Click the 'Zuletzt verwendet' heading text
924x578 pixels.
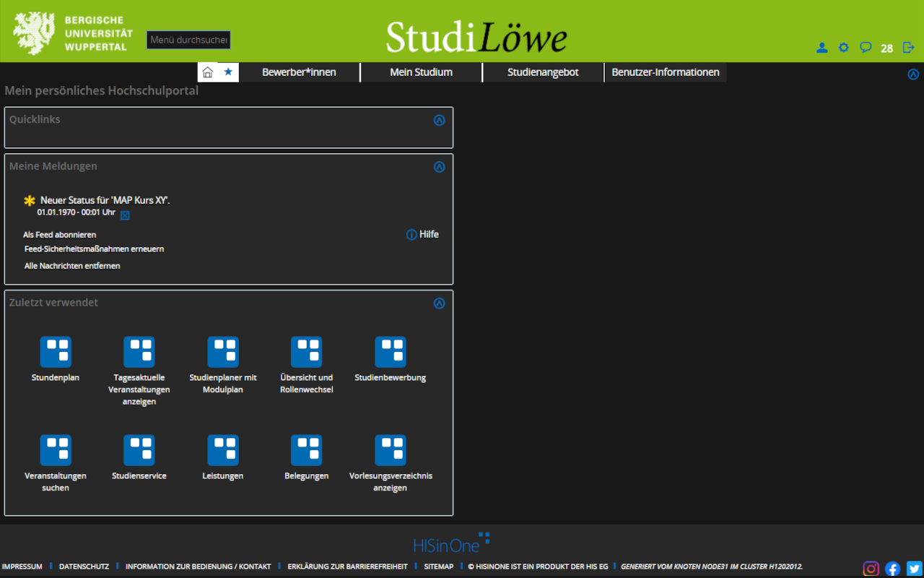[x=53, y=303]
